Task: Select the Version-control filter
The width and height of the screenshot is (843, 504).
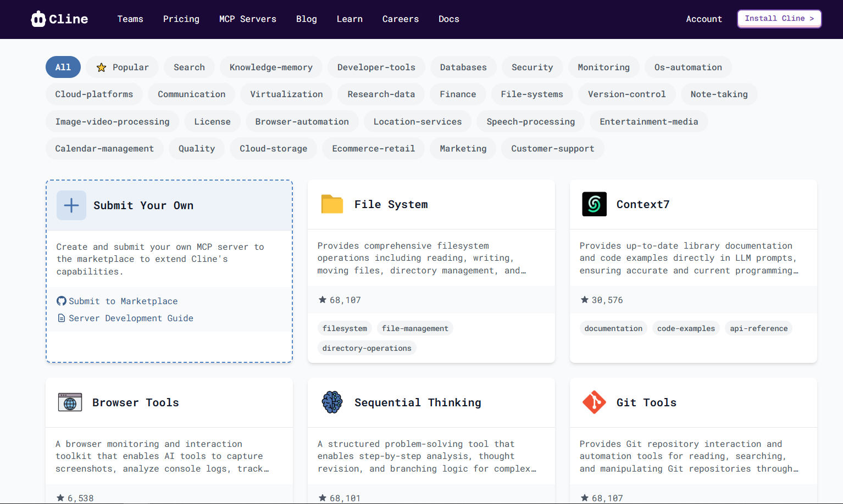Action: point(627,94)
